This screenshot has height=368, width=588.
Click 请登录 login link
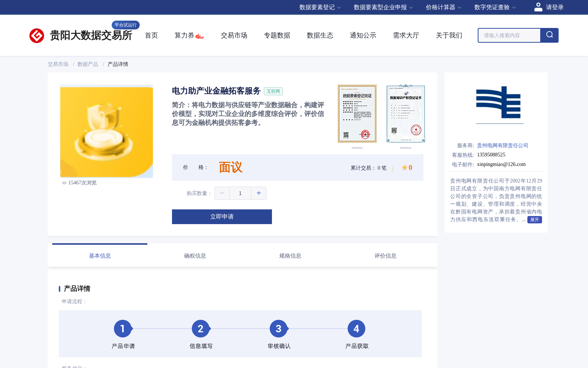coord(555,7)
